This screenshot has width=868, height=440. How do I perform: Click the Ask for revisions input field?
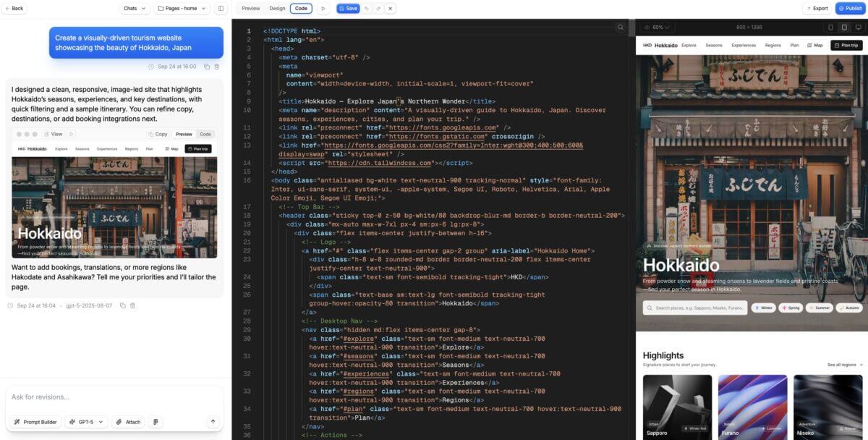[x=109, y=397]
